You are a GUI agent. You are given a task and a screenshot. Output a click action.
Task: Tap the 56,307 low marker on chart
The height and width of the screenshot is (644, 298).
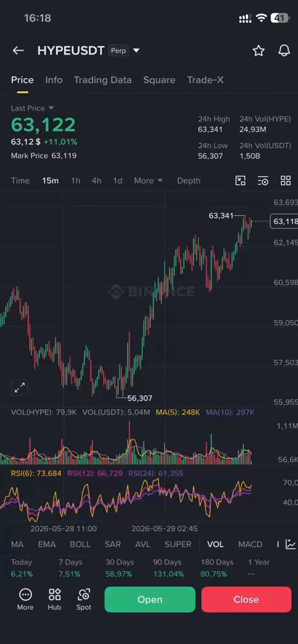click(140, 398)
